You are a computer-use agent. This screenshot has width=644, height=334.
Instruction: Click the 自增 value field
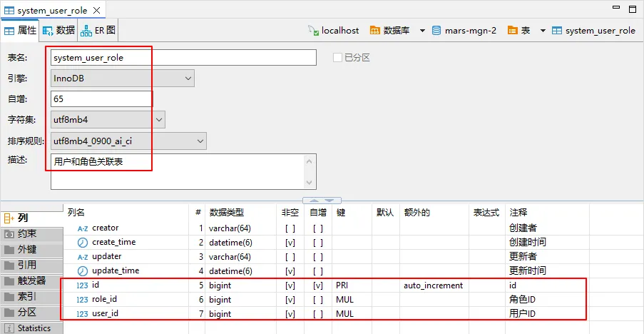pyautogui.click(x=101, y=98)
